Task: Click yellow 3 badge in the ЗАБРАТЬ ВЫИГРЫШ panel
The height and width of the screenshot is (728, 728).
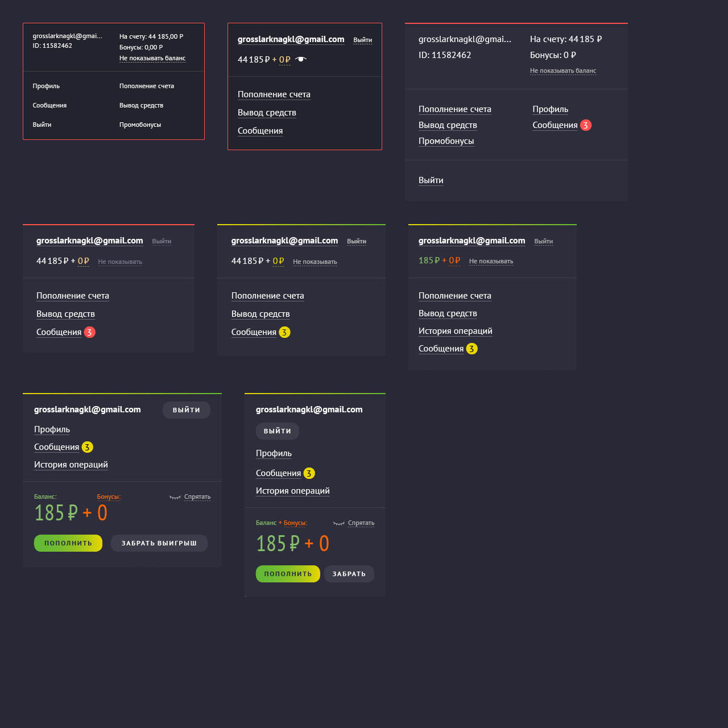Action: 87,447
